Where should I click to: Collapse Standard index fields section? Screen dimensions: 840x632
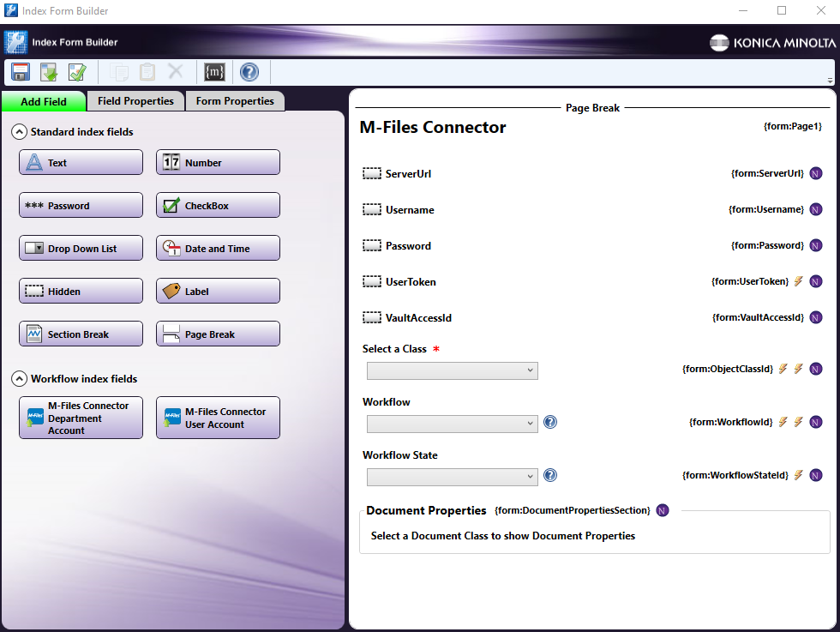coord(19,132)
